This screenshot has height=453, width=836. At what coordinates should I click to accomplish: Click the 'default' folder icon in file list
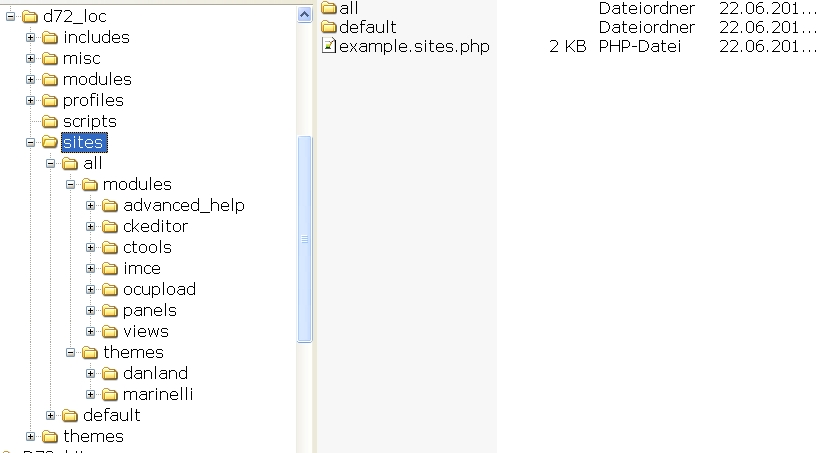[x=329, y=27]
